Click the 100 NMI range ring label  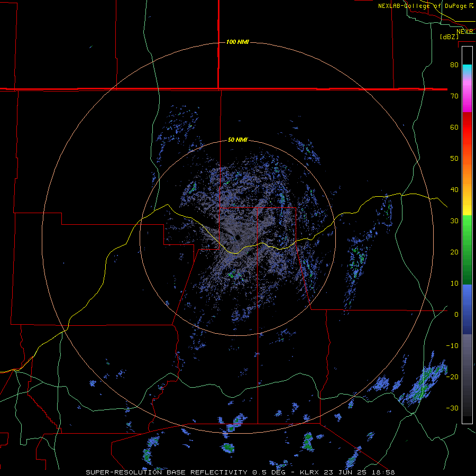pyautogui.click(x=237, y=42)
